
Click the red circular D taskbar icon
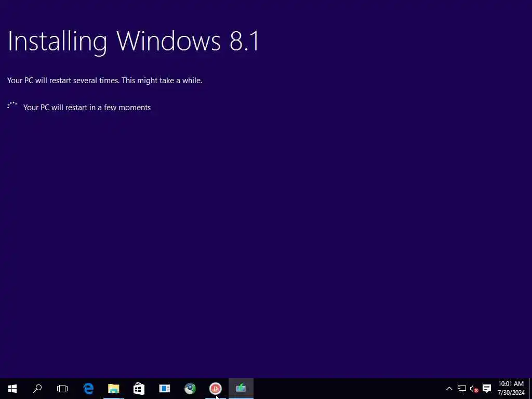(216, 389)
